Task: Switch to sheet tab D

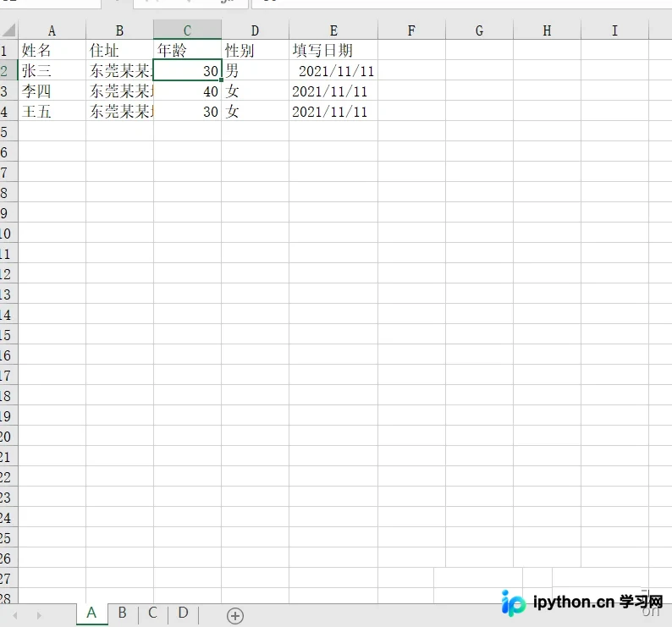Action: (x=183, y=613)
